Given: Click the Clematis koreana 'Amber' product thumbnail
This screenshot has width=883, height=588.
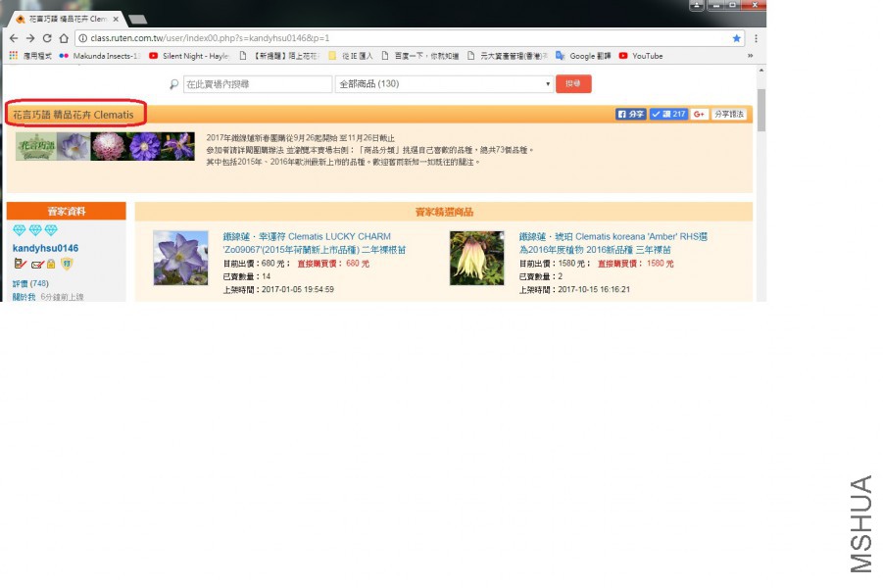Looking at the screenshot, I should pos(476,259).
